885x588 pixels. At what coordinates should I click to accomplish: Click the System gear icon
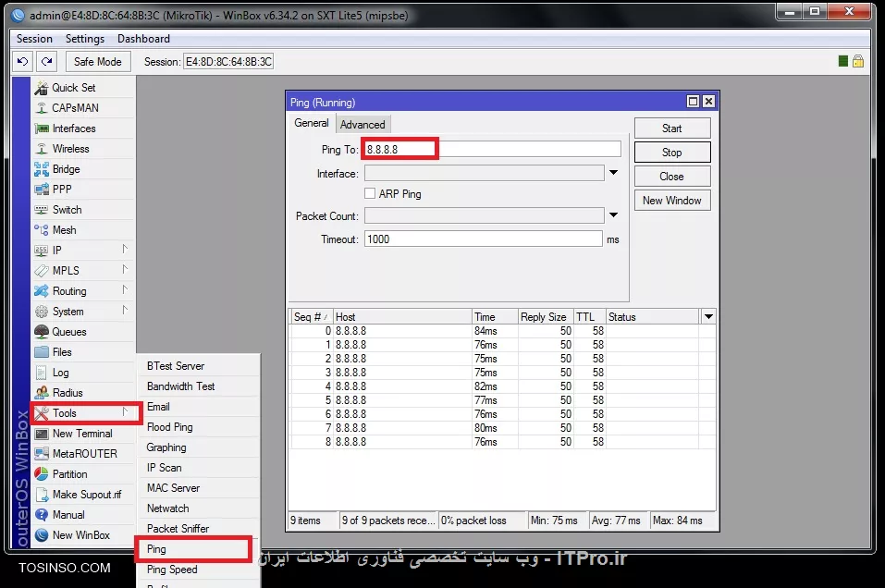tap(42, 312)
